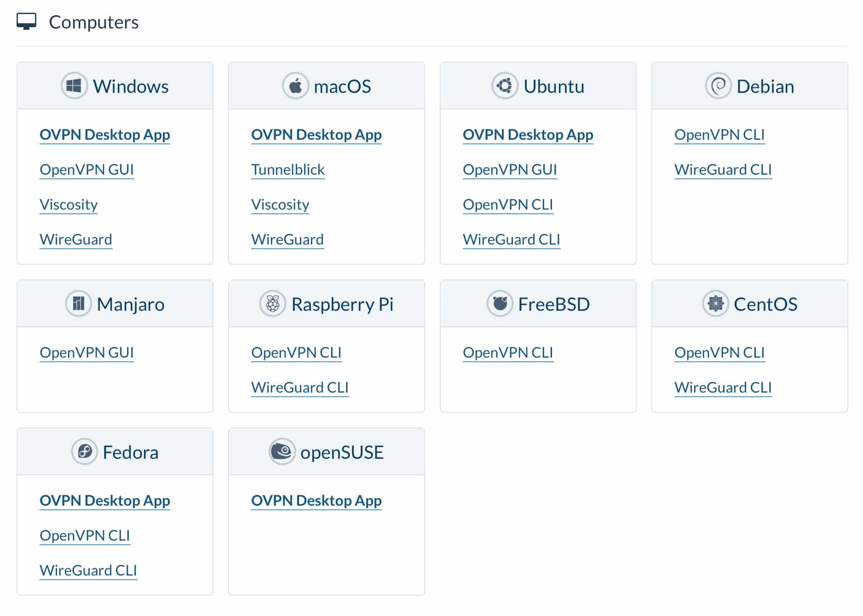Click the Raspberry Pi logo icon
Image resolution: width=863 pixels, height=616 pixels.
pos(273,304)
